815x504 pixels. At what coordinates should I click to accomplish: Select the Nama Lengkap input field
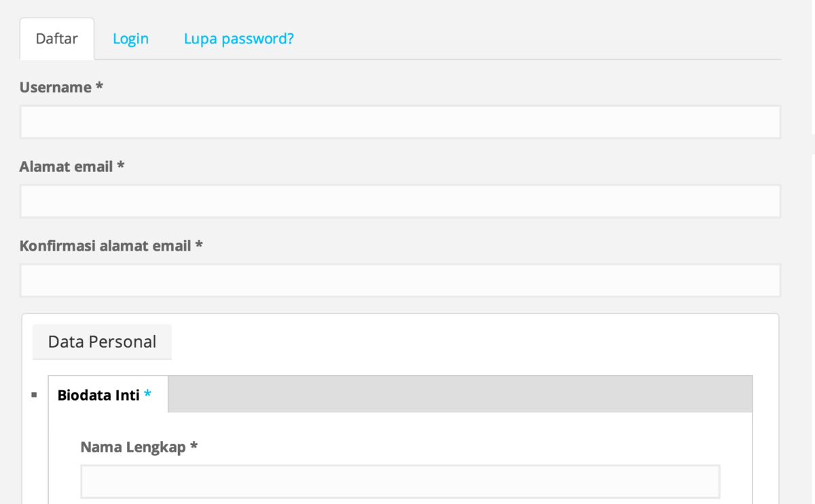(400, 482)
